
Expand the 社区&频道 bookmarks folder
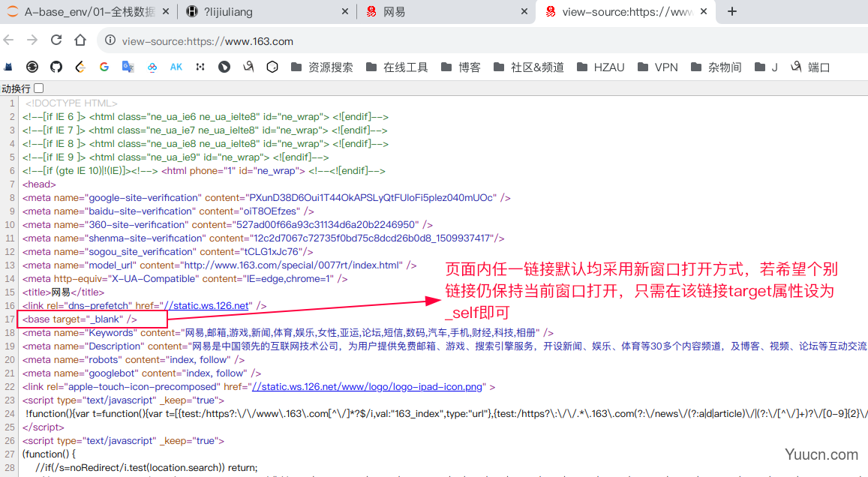(529, 67)
